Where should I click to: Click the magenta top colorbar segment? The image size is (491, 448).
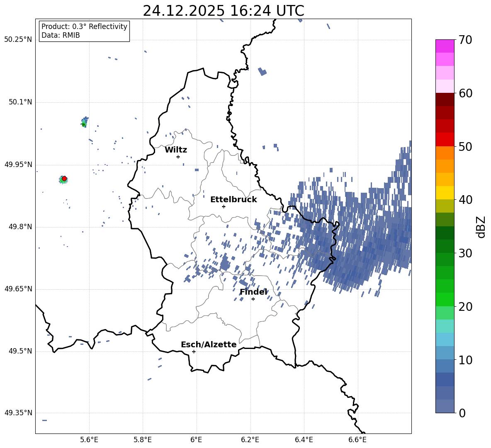point(445,46)
